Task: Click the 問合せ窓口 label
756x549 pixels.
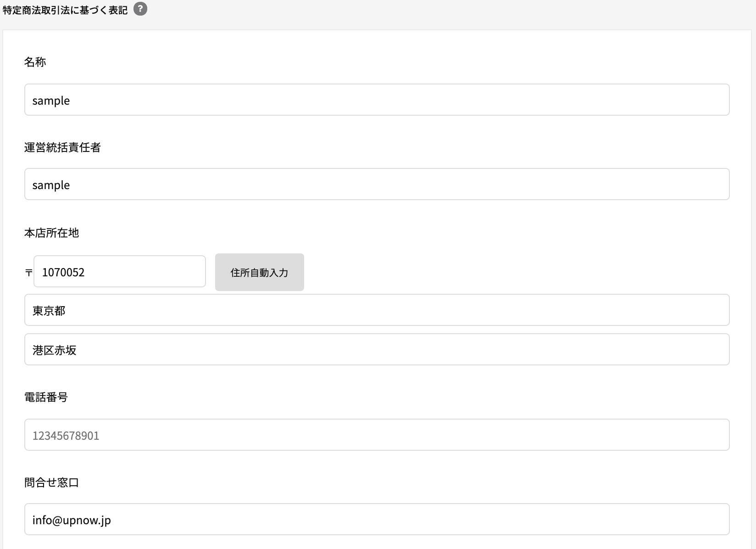Action: point(51,482)
